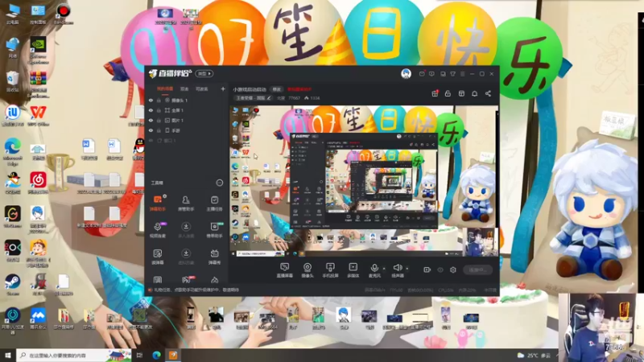644x362 pixels.
Task: Expand the microphone device arrow
Action: click(384, 269)
